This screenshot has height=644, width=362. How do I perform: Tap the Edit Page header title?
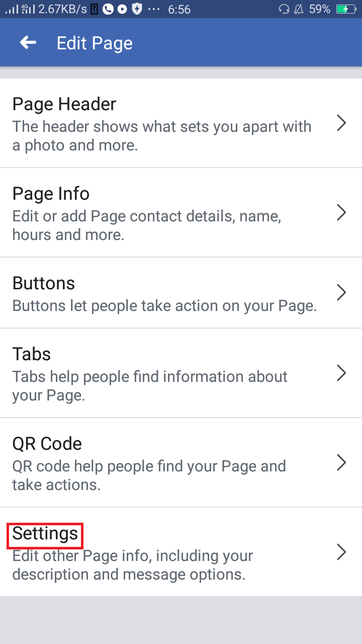(x=95, y=44)
